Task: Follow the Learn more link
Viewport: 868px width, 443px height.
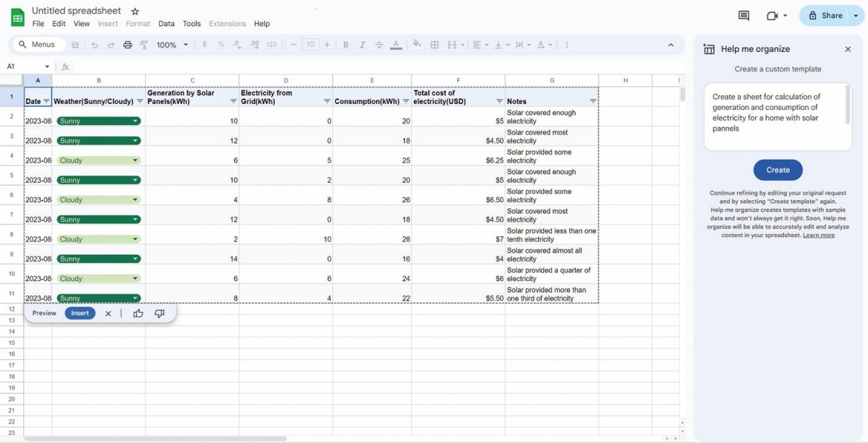Action: [x=818, y=236]
